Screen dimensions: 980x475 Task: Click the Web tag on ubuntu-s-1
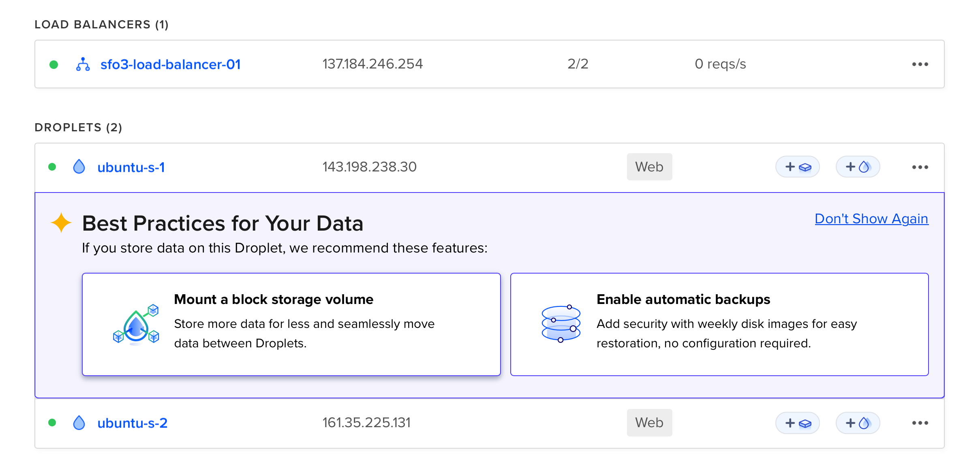(x=649, y=167)
